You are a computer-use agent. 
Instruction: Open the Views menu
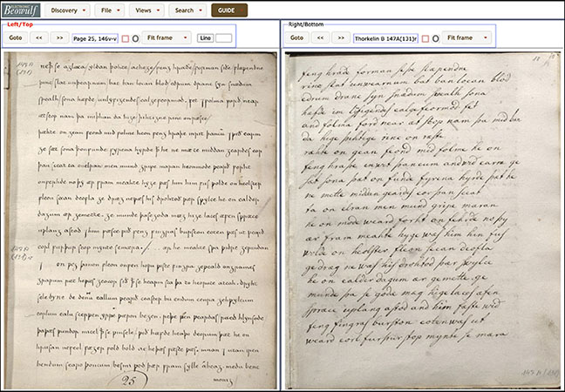pyautogui.click(x=146, y=10)
